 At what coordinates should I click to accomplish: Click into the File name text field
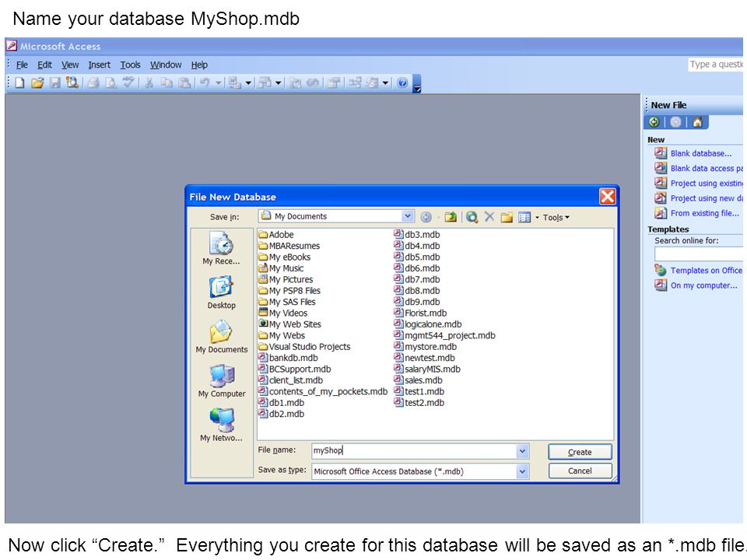pyautogui.click(x=413, y=450)
